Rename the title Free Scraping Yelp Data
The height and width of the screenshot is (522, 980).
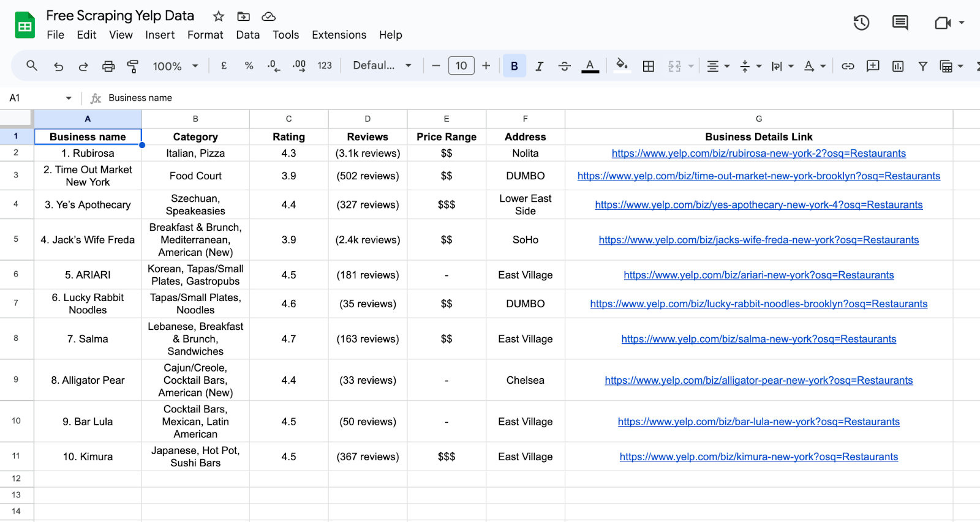tap(120, 16)
